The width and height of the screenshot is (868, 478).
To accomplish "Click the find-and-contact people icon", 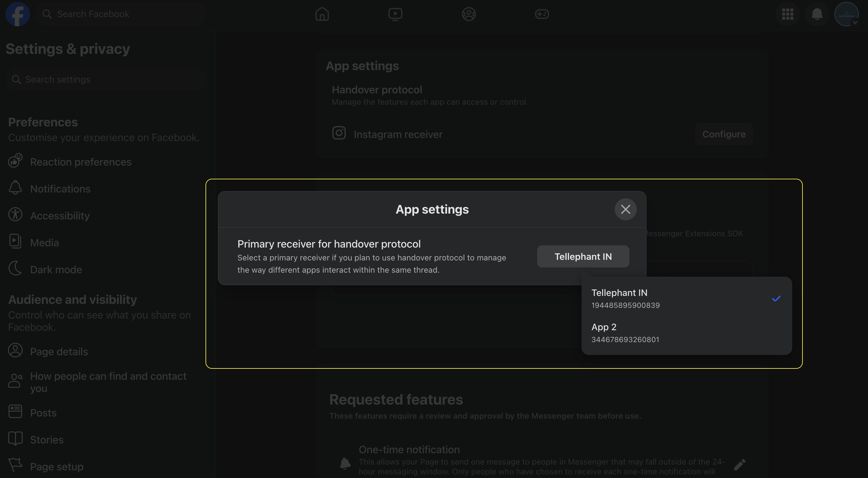I will (x=15, y=381).
